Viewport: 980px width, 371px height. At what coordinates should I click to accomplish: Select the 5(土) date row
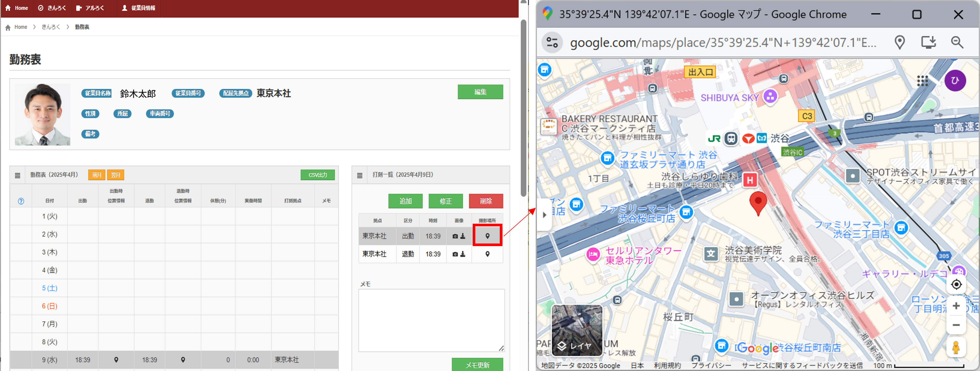tap(49, 288)
